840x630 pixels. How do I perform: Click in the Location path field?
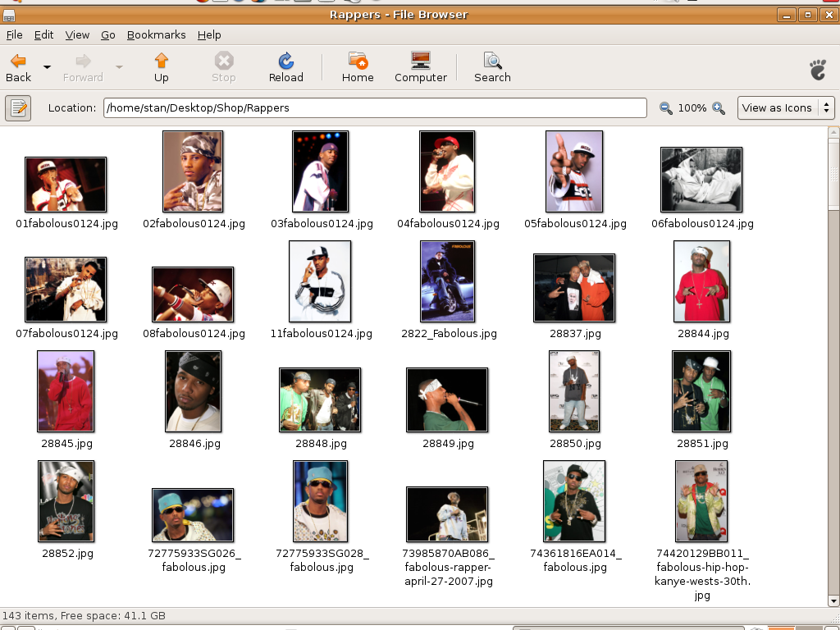[x=374, y=108]
